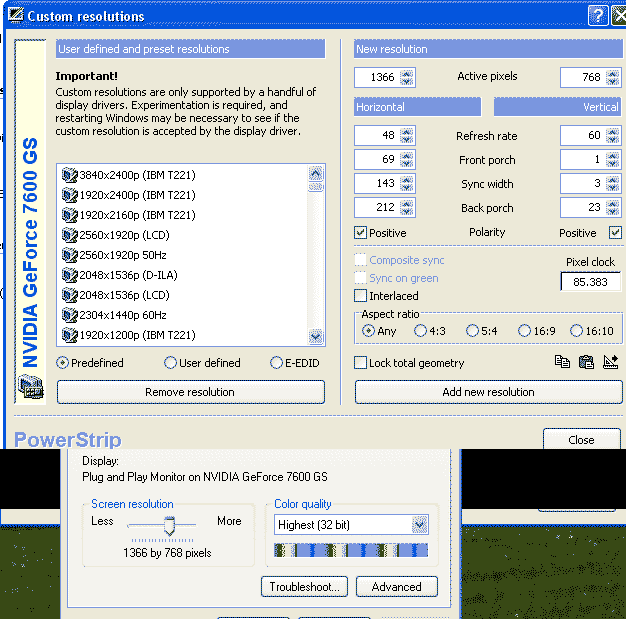Select the Any aspect ratio option
This screenshot has height=619, width=626.
click(368, 331)
